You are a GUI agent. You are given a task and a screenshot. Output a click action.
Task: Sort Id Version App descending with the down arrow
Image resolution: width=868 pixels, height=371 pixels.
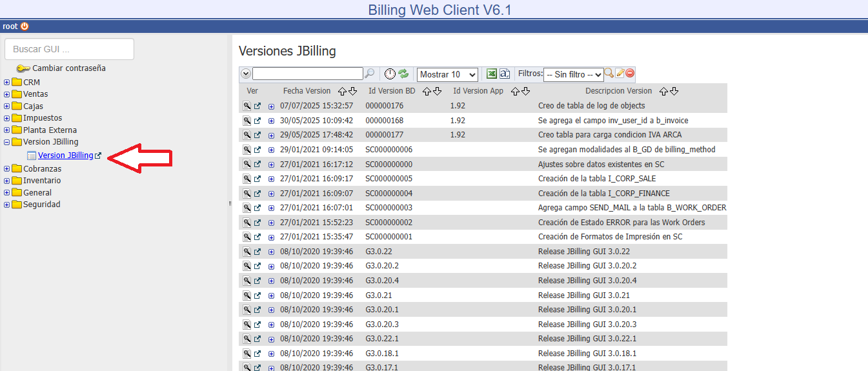[x=525, y=92]
